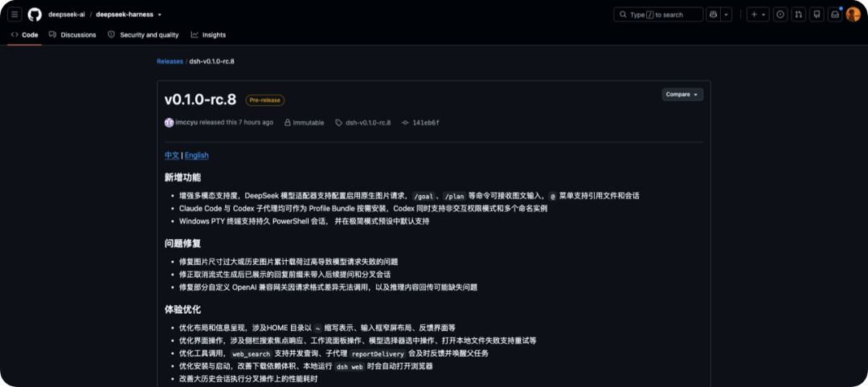The image size is (868, 387).
Task: Click the imccyu avatar thumbnail
Action: pyautogui.click(x=169, y=123)
